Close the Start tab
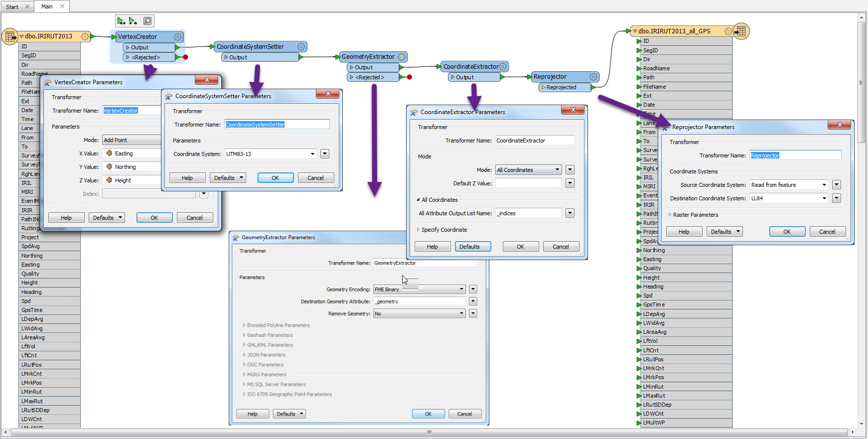868x439 pixels. point(27,6)
